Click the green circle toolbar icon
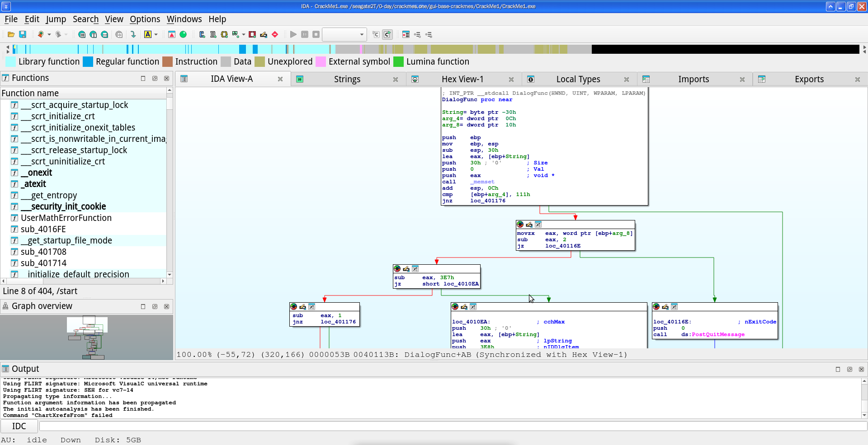The height and width of the screenshot is (445, 868). click(183, 34)
